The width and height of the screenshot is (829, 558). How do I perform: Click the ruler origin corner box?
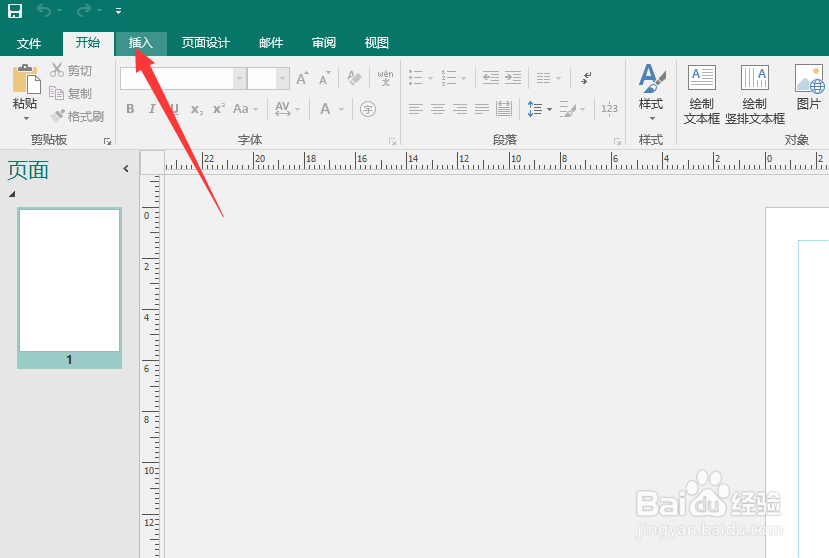[152, 163]
